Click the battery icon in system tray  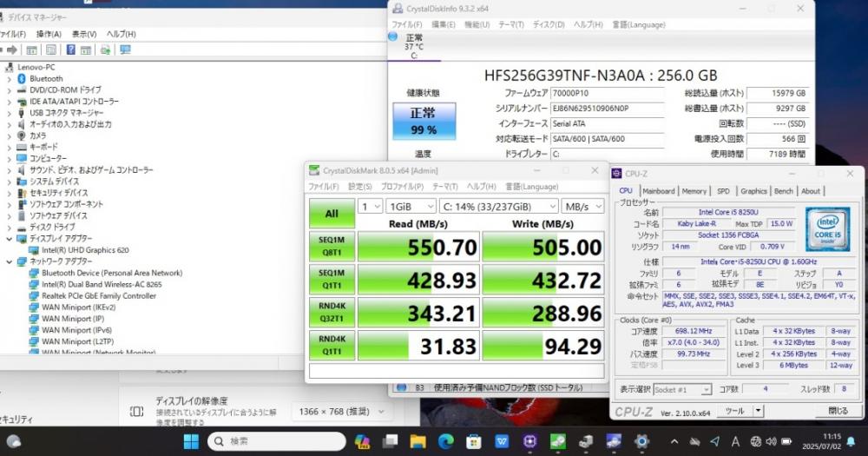pos(786,441)
